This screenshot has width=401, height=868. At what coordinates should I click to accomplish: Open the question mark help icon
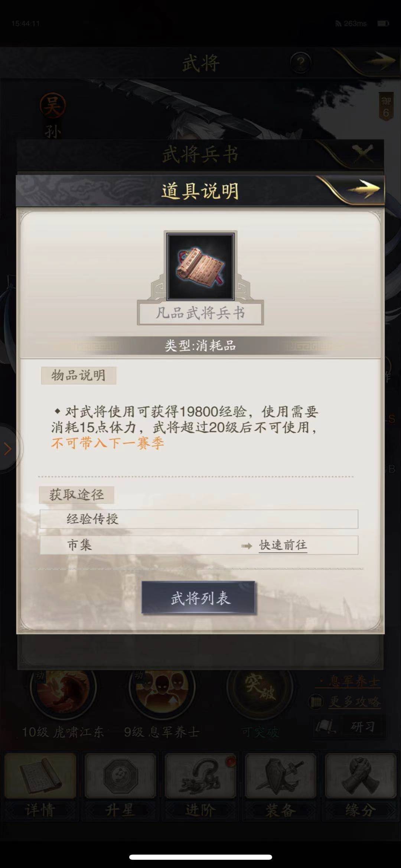(300, 62)
